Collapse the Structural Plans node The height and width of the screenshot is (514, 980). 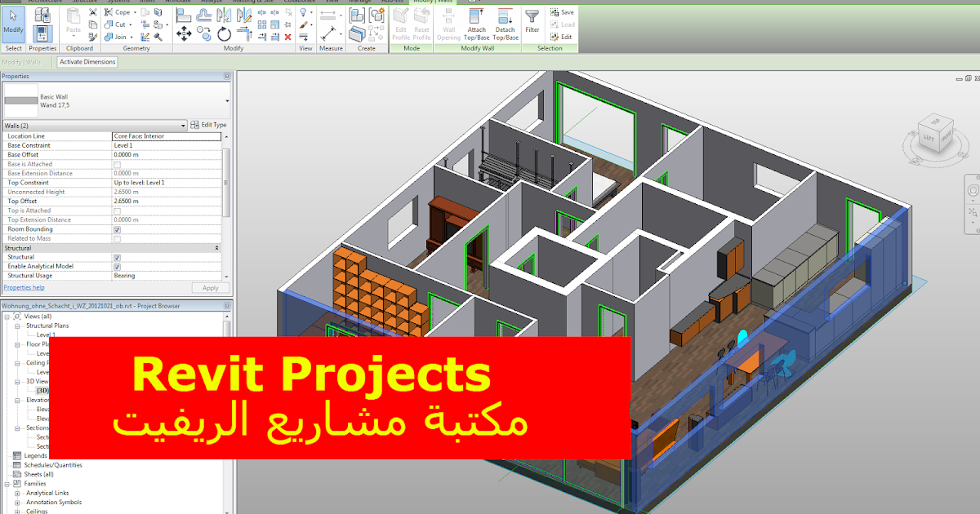click(x=16, y=326)
